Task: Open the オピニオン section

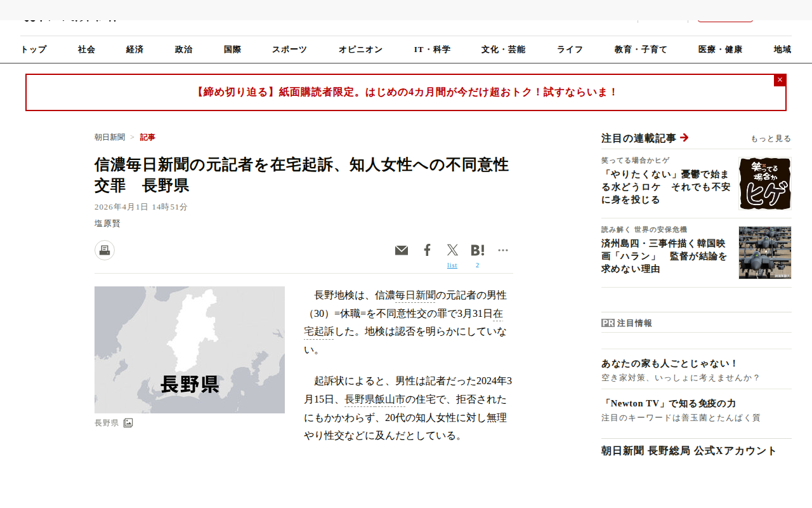Action: click(x=360, y=50)
